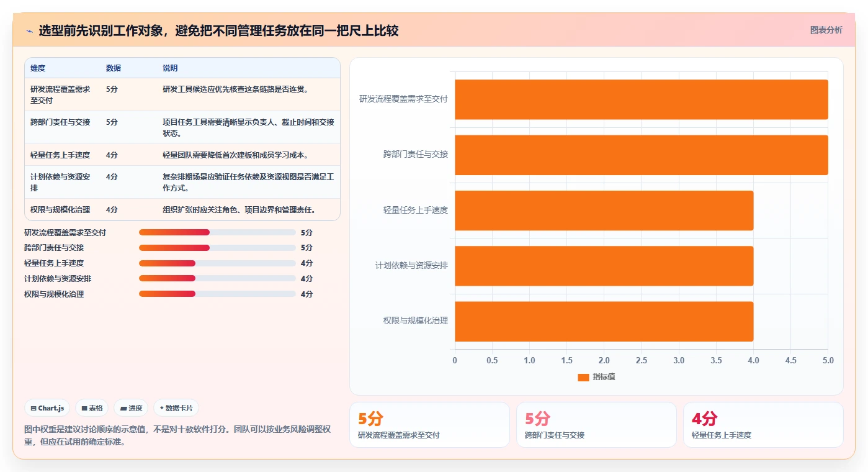Click the description 组织扩张时应关注角色
The height and width of the screenshot is (472, 868).
(239, 209)
